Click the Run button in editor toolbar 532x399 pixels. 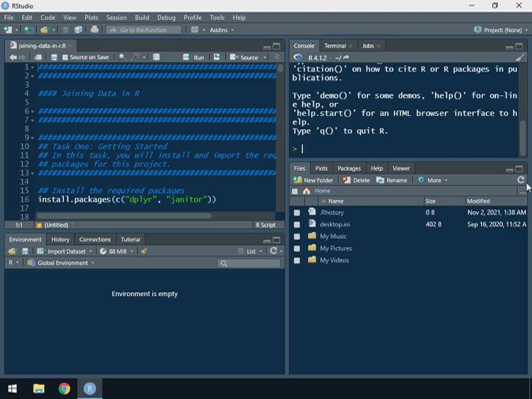pos(193,57)
